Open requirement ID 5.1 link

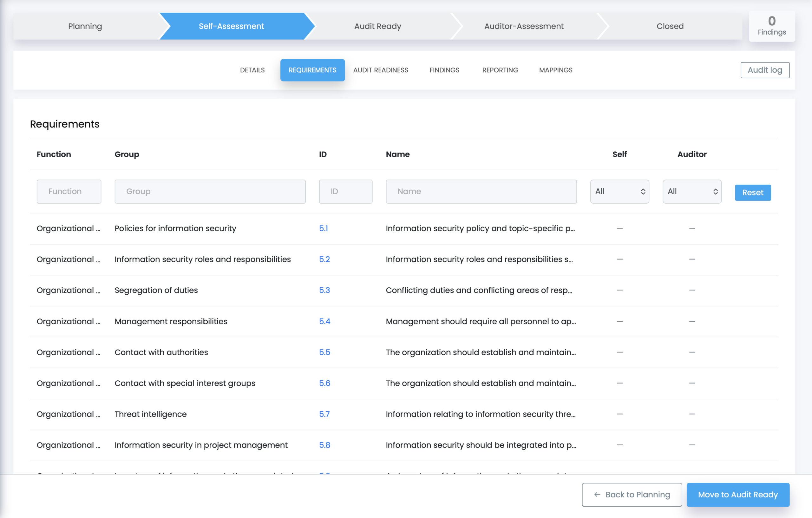click(324, 228)
